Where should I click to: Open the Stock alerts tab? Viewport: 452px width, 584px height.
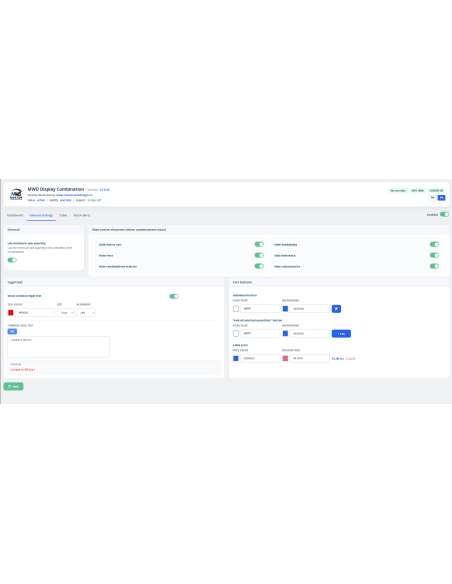pos(82,215)
